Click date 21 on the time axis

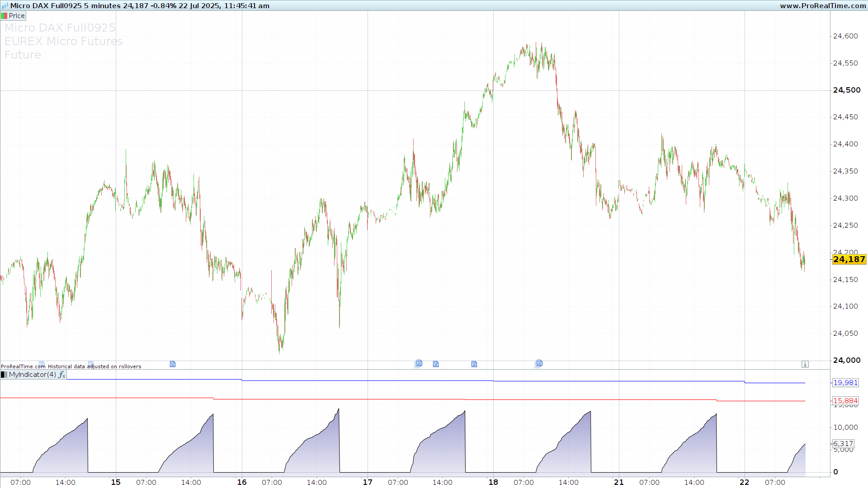(x=619, y=482)
